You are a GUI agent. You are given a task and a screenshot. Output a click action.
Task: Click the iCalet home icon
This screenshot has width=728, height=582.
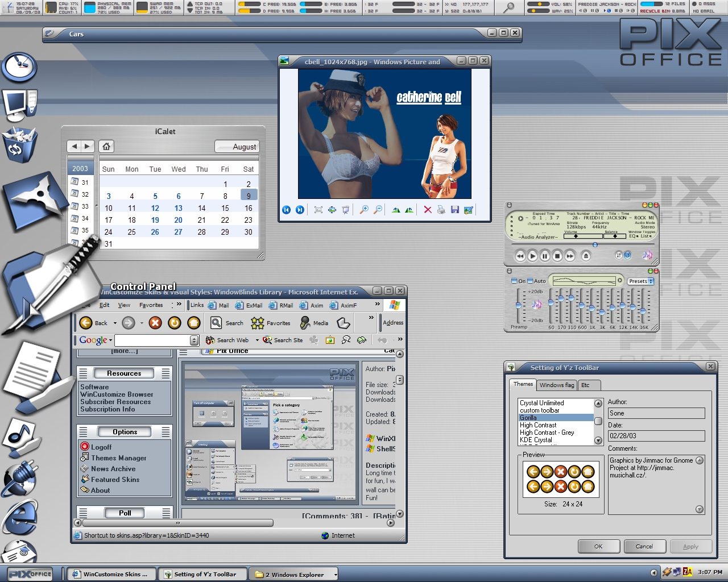point(106,146)
